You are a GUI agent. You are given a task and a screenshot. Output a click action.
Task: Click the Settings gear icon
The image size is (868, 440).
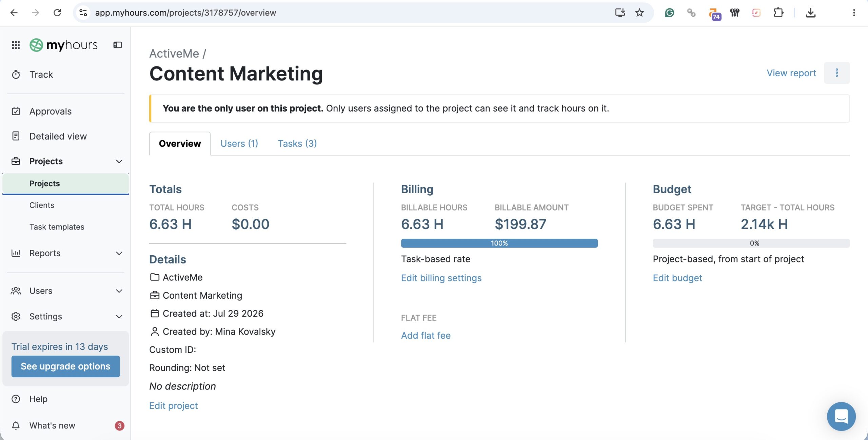point(16,316)
